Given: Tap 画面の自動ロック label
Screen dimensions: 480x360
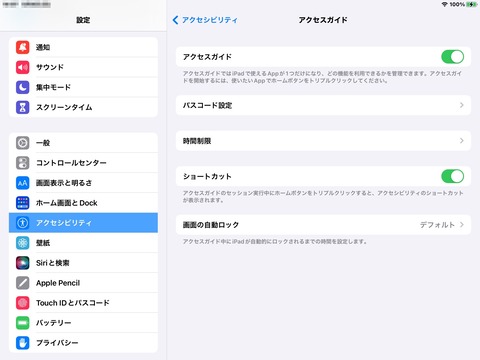Looking at the screenshot, I should click(211, 225).
